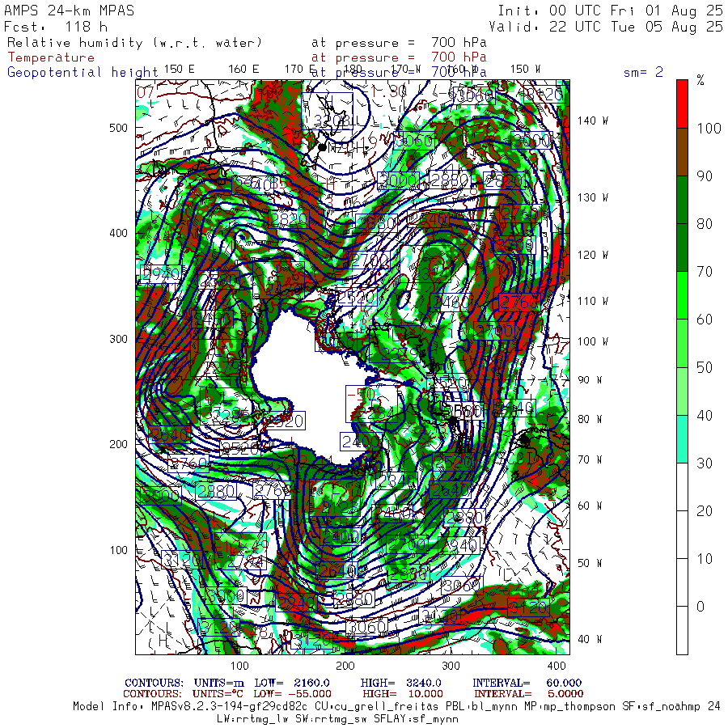Click the white 20–30% color bar segment
Screen dimensions: 728x728
[x=682, y=487]
